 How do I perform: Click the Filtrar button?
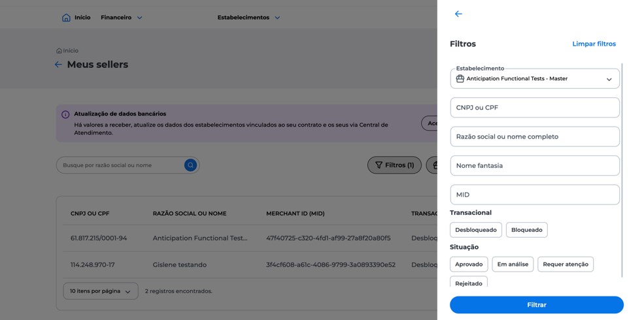(536, 305)
